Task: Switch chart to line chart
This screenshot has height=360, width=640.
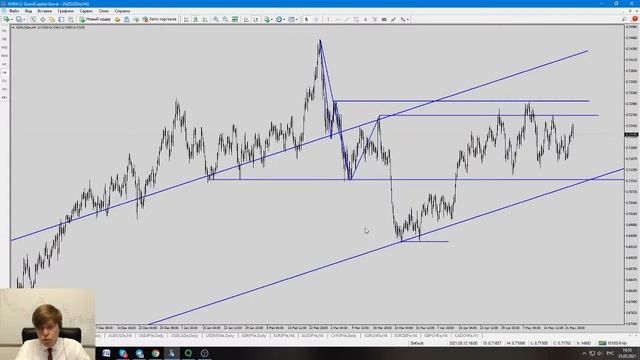Action: pyautogui.click(x=205, y=19)
